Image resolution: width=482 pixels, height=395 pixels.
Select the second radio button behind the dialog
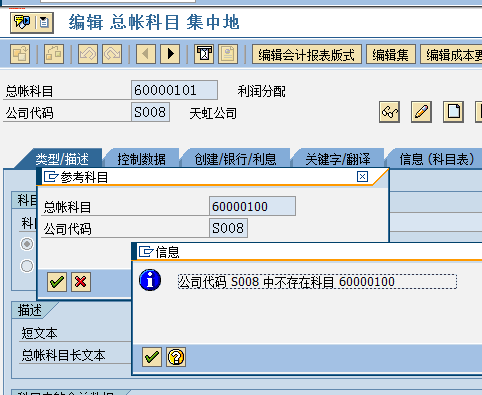click(27, 266)
